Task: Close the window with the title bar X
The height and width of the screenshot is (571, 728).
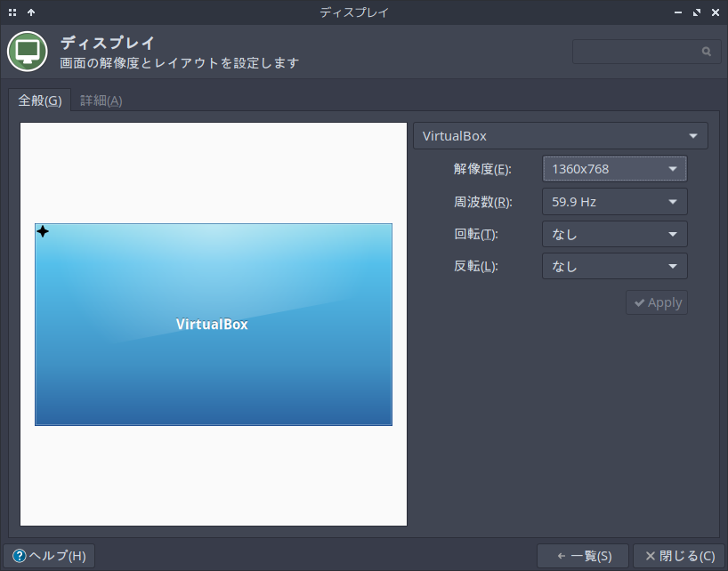Action: [716, 12]
